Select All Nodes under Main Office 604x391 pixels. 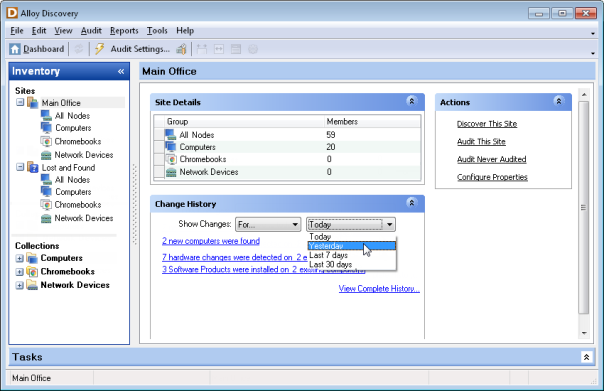pos(72,116)
